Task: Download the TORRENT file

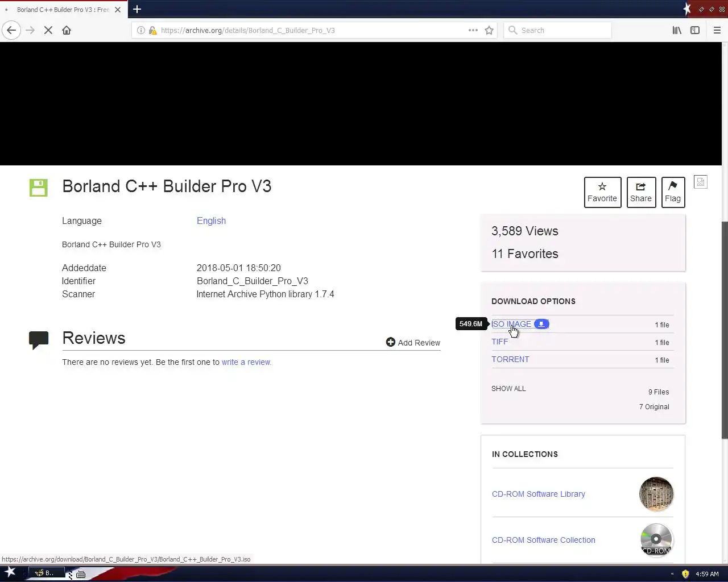Action: pyautogui.click(x=510, y=359)
